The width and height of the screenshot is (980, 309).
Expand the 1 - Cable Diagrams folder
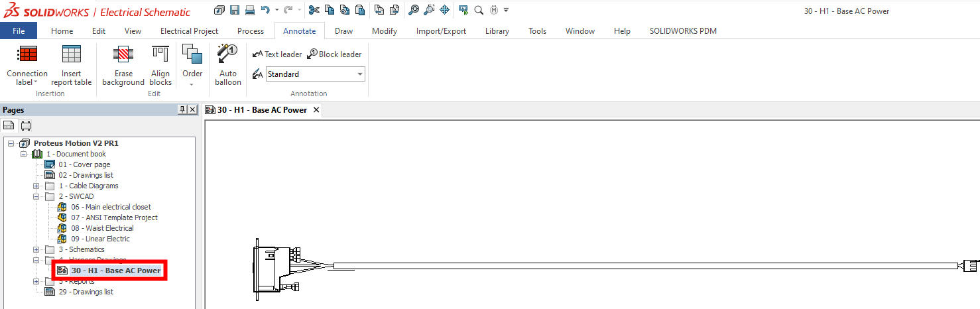pos(36,186)
